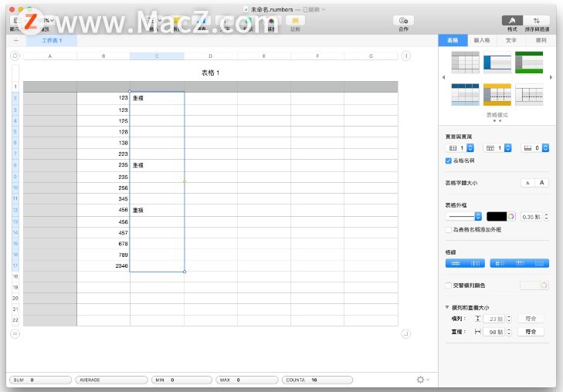
Task: Click the Comment (註解) toolbar icon
Action: tap(295, 20)
